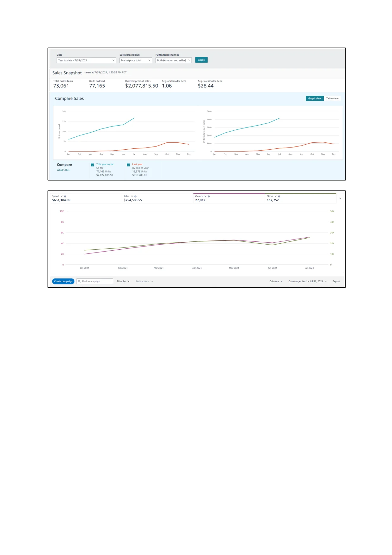Toggle the 'This year so far' checkbox

(x=92, y=165)
